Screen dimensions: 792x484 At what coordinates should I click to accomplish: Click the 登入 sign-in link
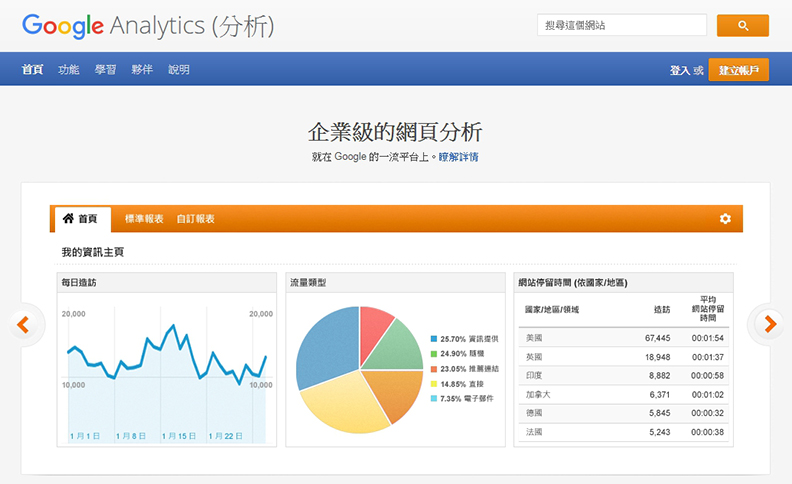click(680, 70)
